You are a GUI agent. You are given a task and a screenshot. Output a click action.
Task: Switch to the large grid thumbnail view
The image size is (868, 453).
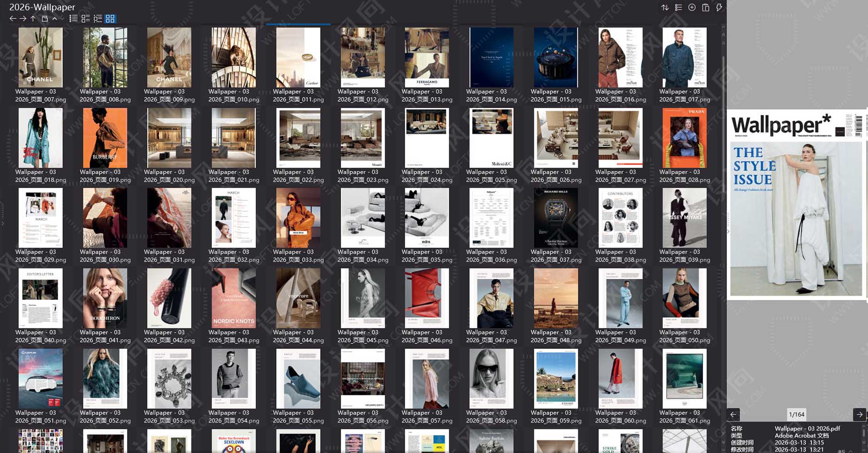coord(111,19)
